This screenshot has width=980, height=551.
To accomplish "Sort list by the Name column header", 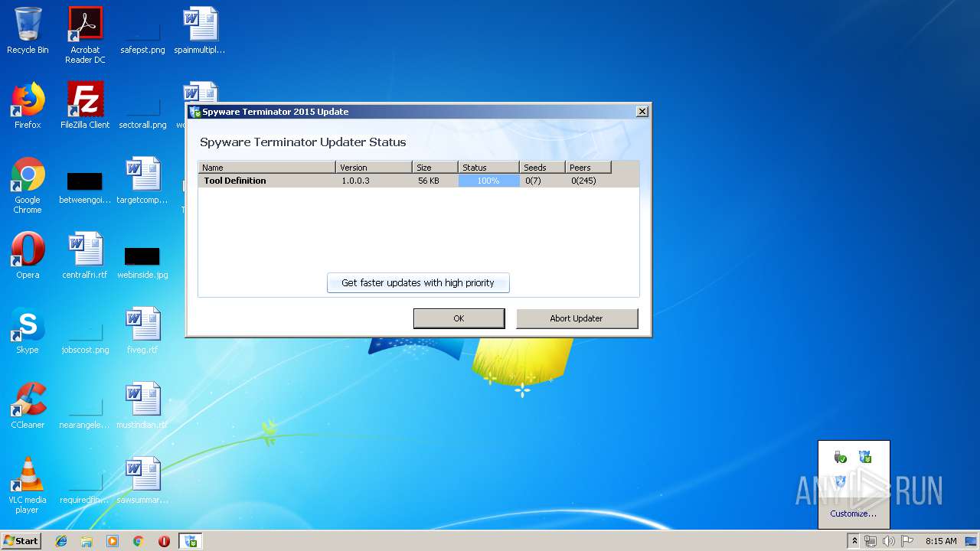I will coord(266,168).
